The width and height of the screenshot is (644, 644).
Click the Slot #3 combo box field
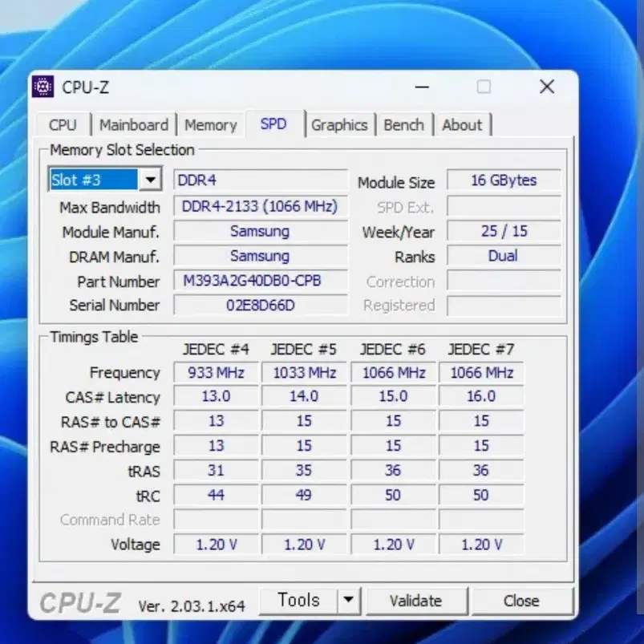coord(105,180)
